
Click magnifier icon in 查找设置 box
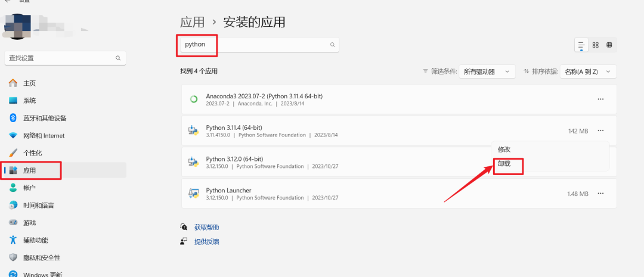[x=118, y=58]
